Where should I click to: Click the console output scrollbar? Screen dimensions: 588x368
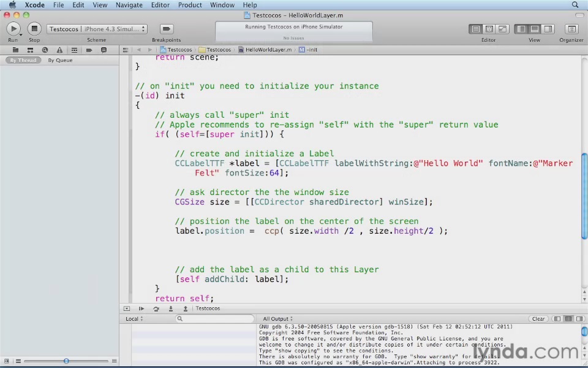point(584,332)
